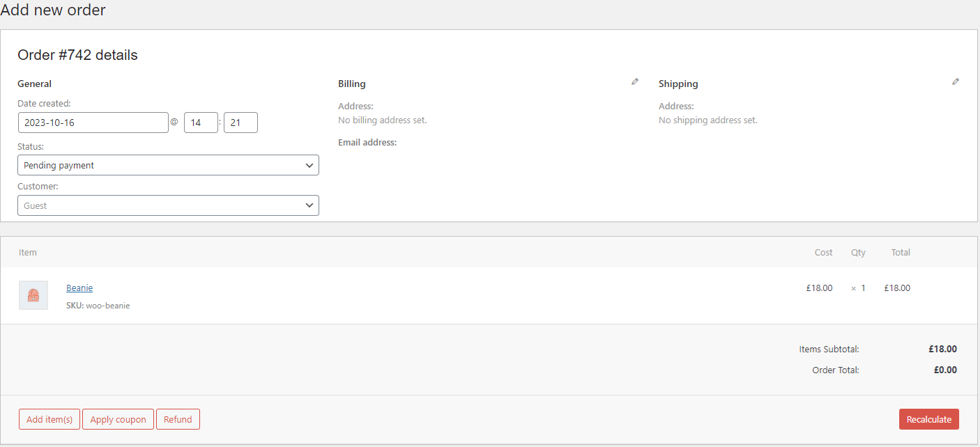Click the Item column header
This screenshot has height=447, width=980.
click(x=28, y=252)
